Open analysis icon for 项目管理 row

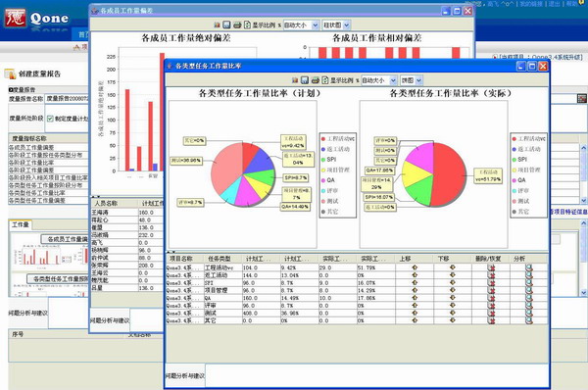click(x=529, y=290)
